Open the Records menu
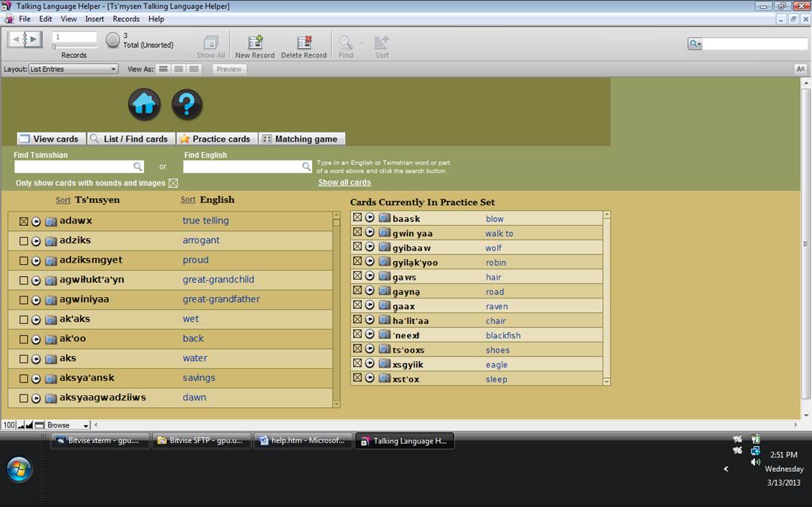Screen dimensions: 812x507 point(127,19)
